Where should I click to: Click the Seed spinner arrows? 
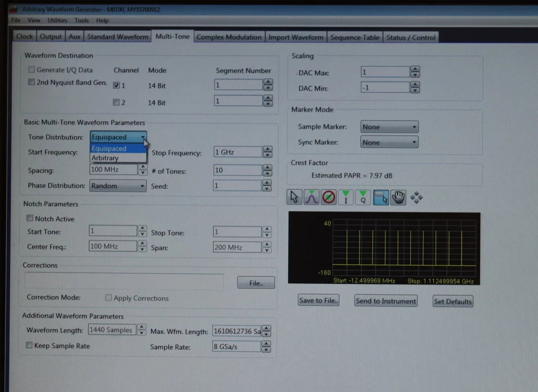pyautogui.click(x=267, y=186)
